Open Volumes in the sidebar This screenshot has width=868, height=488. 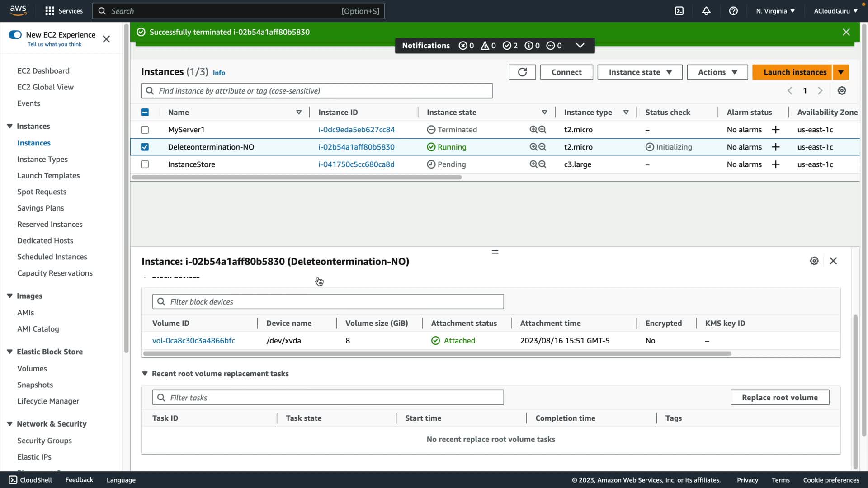32,369
